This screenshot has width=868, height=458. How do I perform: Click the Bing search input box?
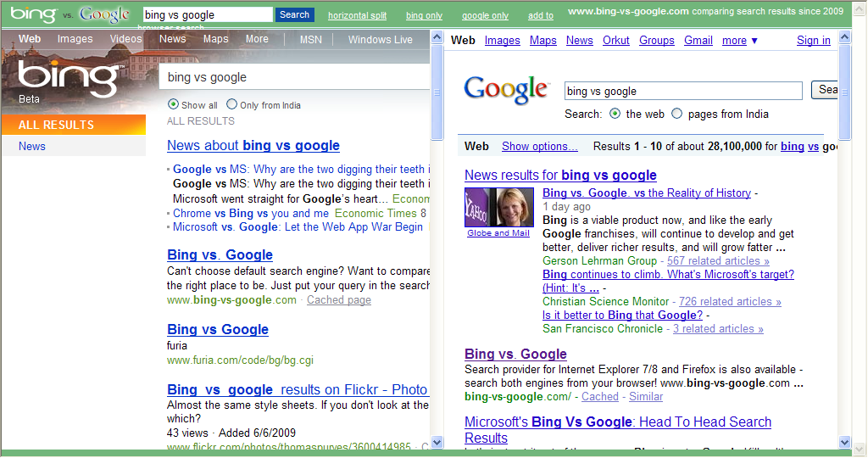(294, 77)
